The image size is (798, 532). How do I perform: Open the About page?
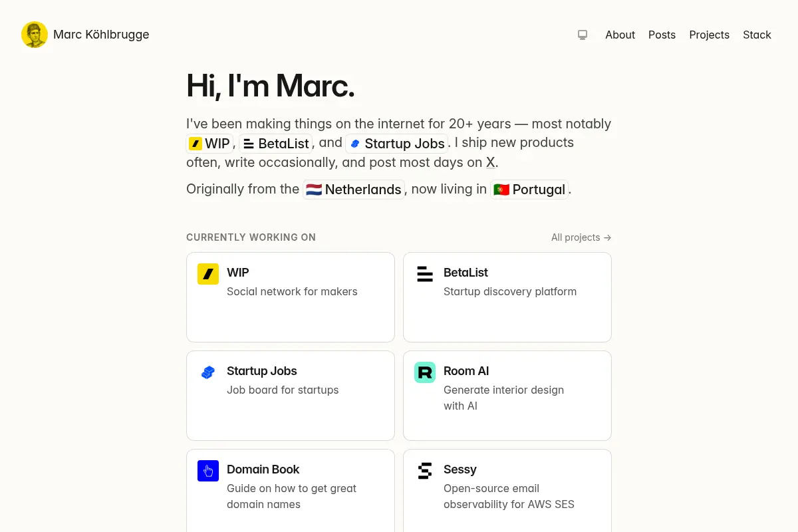620,35
